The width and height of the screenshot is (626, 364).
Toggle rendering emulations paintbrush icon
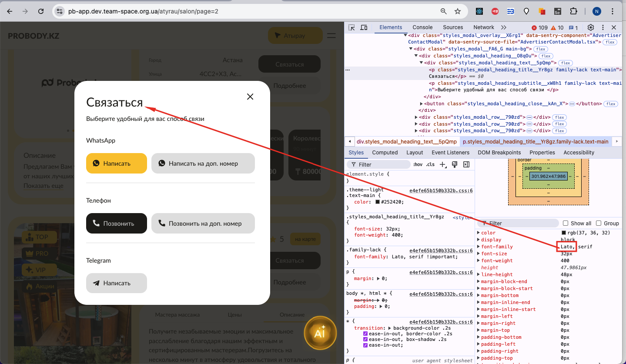[x=455, y=164]
